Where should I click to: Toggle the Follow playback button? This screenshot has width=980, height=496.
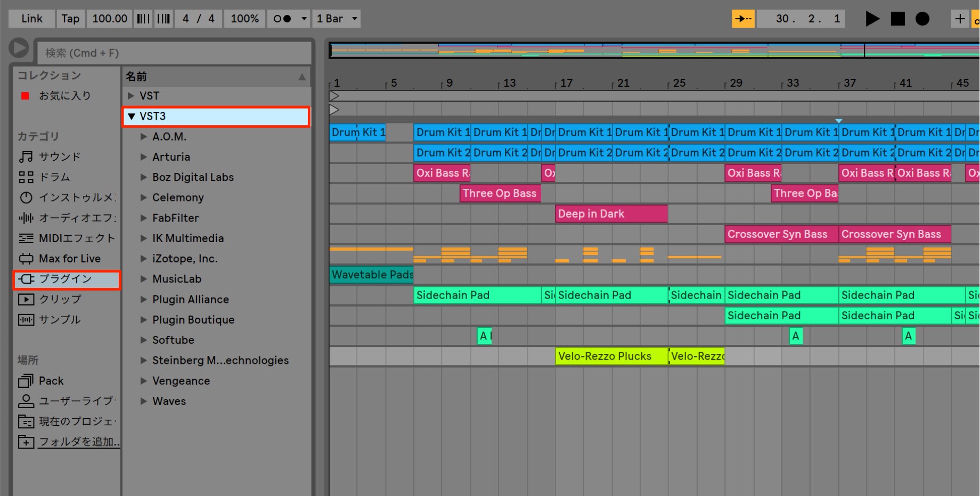click(x=743, y=19)
